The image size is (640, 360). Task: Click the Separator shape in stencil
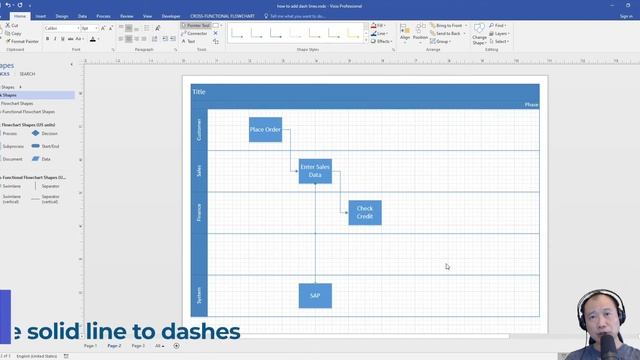[46, 186]
